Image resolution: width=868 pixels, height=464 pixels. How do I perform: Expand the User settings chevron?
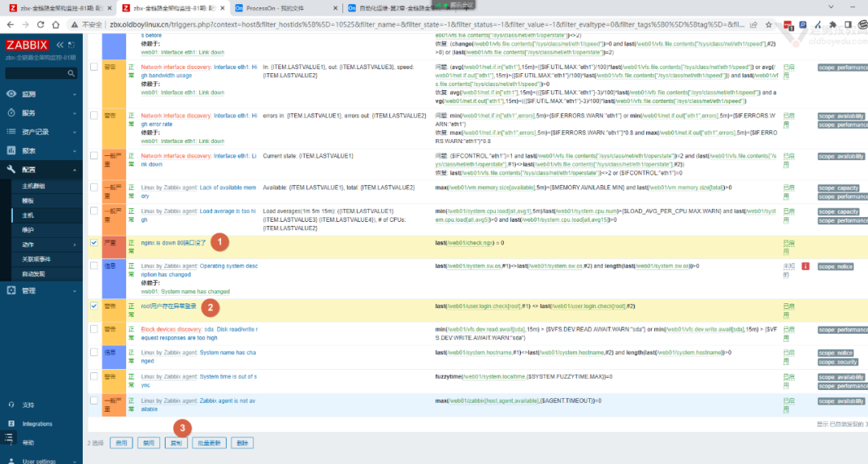[75, 462]
